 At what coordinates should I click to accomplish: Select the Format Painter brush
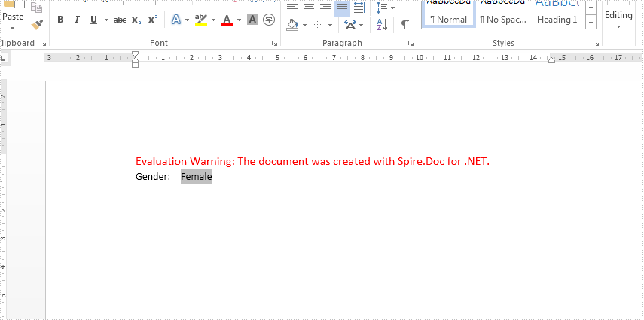[37, 25]
